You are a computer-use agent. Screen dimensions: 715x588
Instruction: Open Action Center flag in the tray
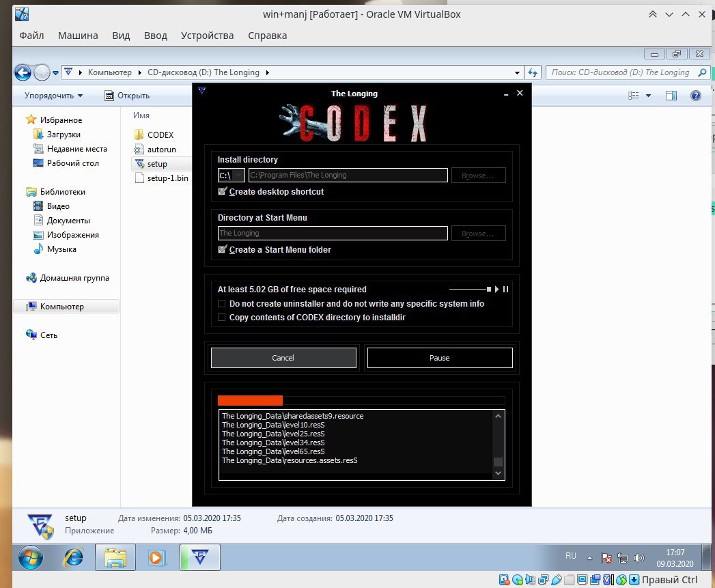click(x=606, y=557)
